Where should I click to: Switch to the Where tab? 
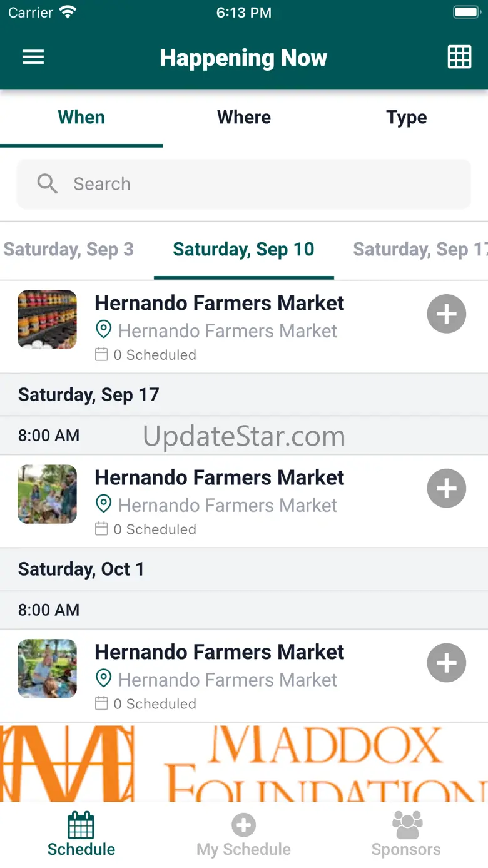[244, 118]
